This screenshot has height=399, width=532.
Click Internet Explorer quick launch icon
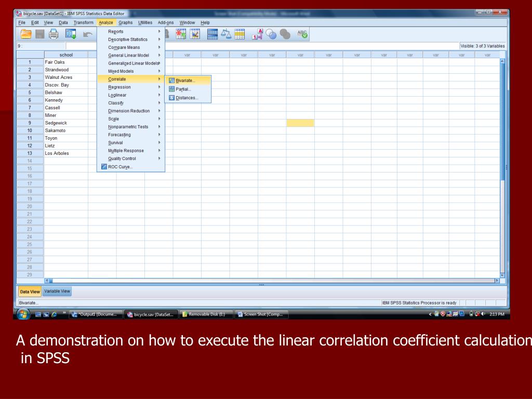[x=54, y=314]
